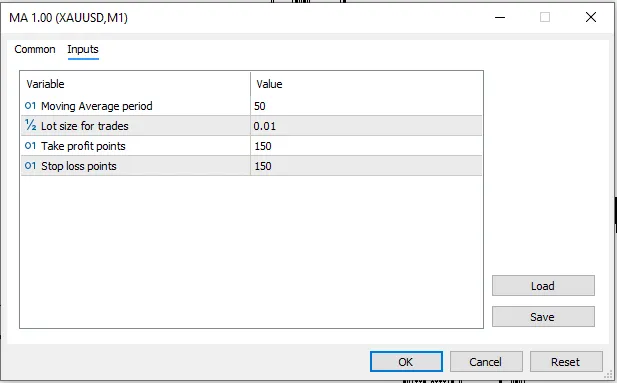Select the Moving Average period value 50
This screenshot has width=617, height=383.
point(260,106)
